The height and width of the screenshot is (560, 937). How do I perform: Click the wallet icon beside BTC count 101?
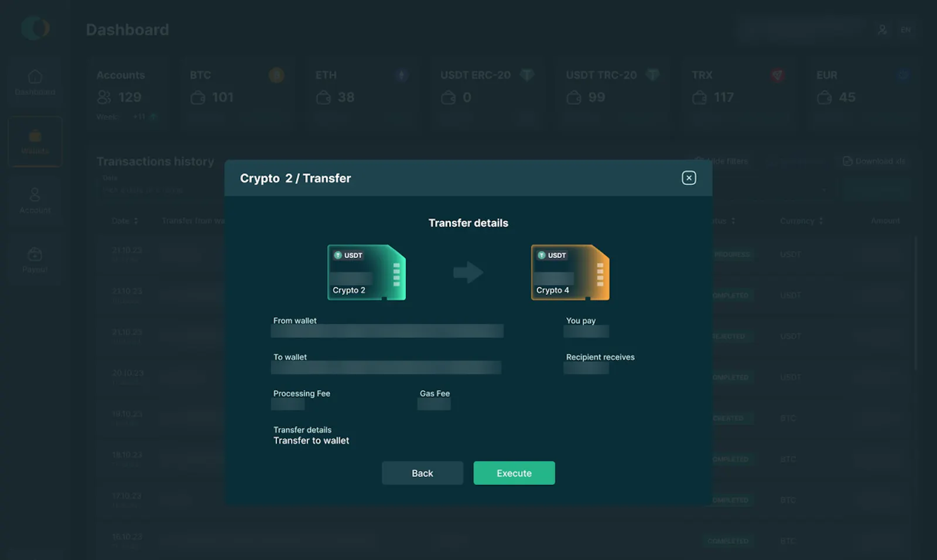[198, 97]
